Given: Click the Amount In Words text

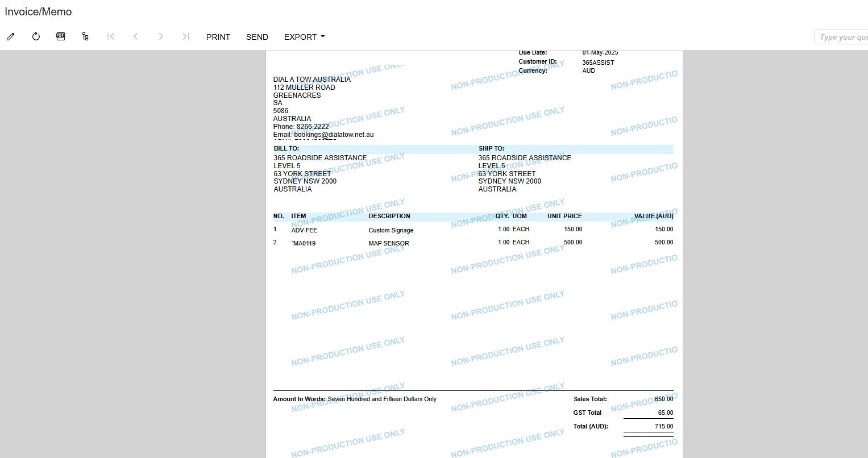Looking at the screenshot, I should coord(355,399).
